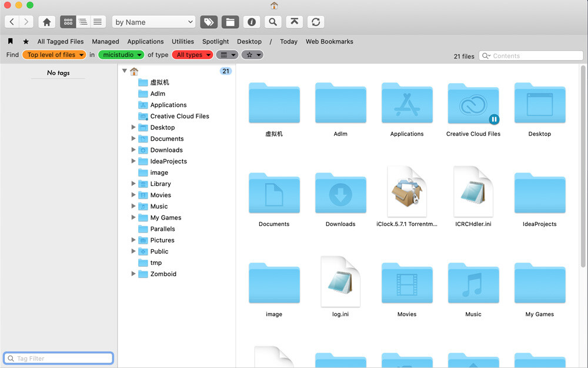The width and height of the screenshot is (588, 368).
Task: Open the 'All types' file type dropdown
Action: pos(192,55)
